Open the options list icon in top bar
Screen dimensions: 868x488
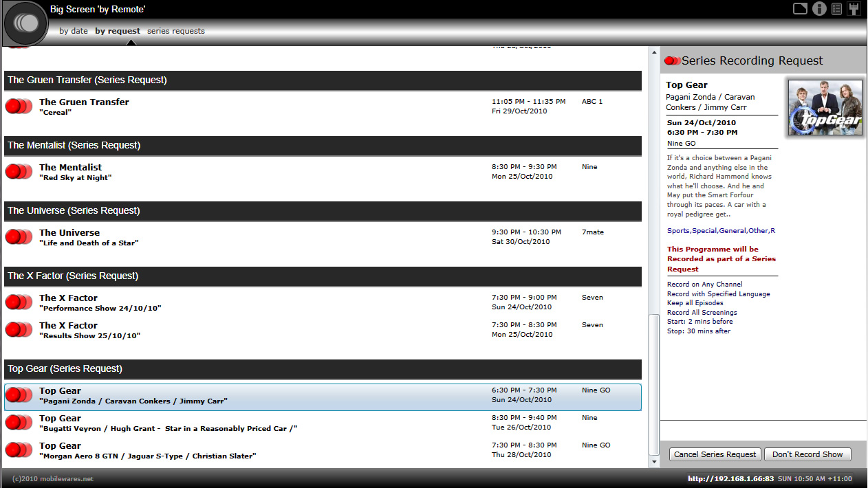(x=836, y=8)
